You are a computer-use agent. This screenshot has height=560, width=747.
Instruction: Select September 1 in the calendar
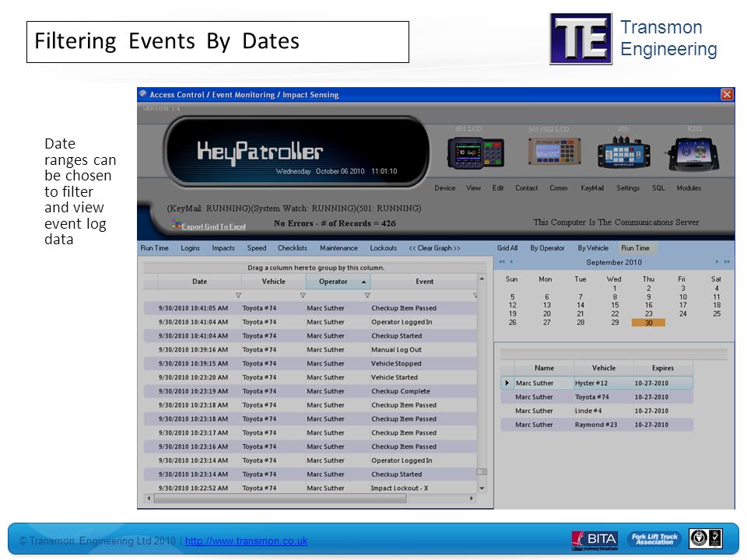tap(615, 288)
